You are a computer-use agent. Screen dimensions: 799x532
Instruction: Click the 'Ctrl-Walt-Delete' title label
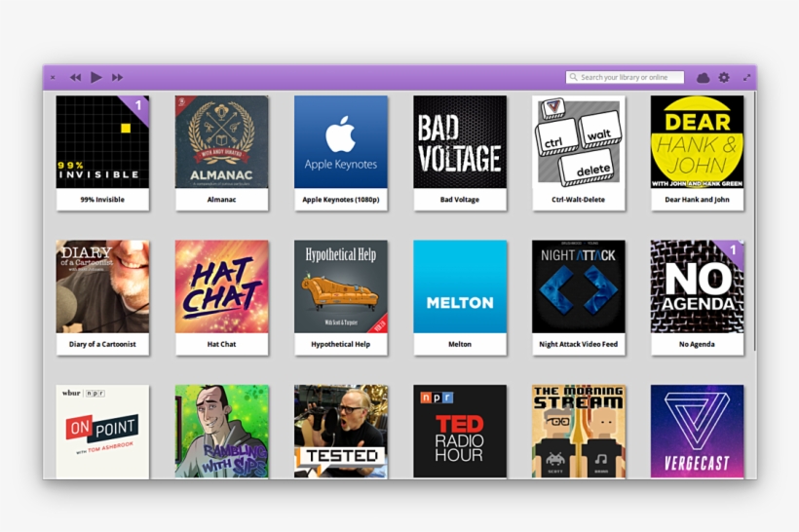pyautogui.click(x=579, y=199)
